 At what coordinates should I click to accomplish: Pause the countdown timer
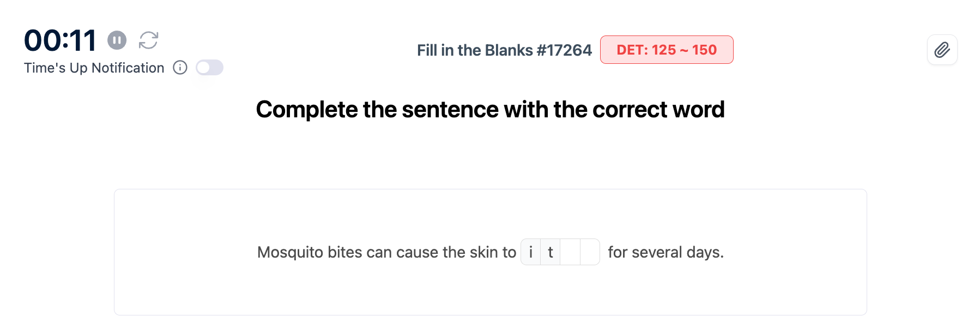(x=117, y=40)
